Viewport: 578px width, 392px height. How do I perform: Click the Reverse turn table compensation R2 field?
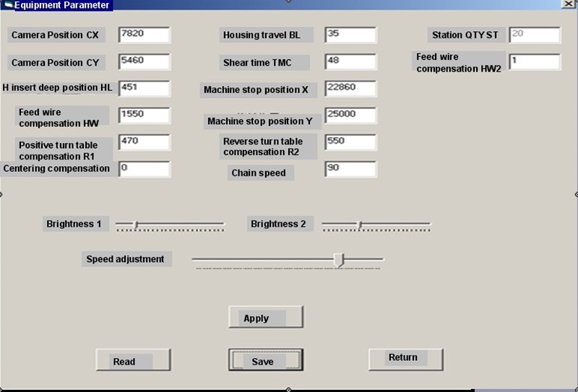[350, 143]
